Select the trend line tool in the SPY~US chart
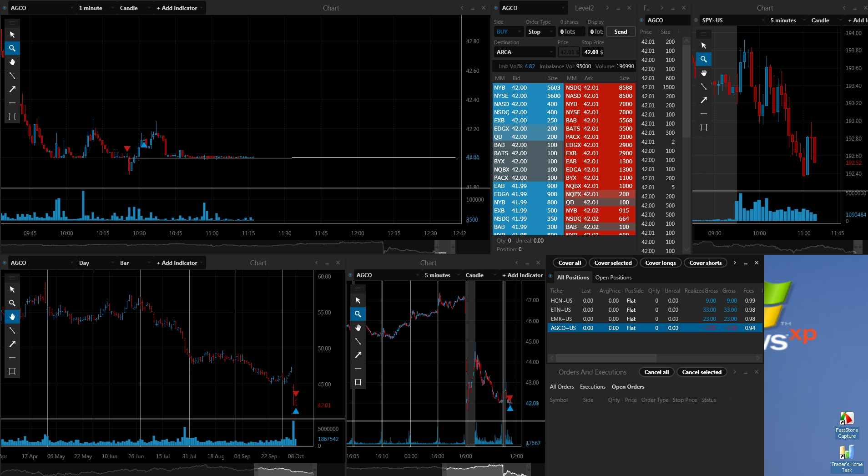 pyautogui.click(x=704, y=86)
